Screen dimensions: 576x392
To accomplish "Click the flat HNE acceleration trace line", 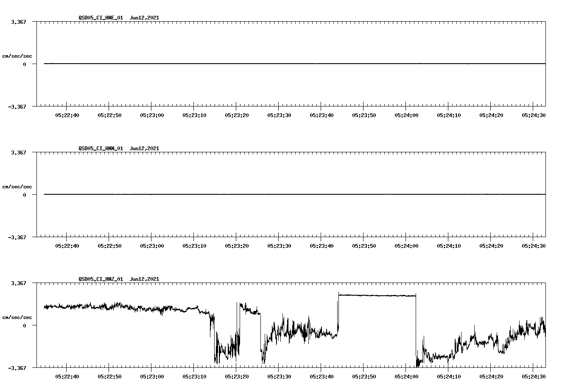I will [295, 64].
